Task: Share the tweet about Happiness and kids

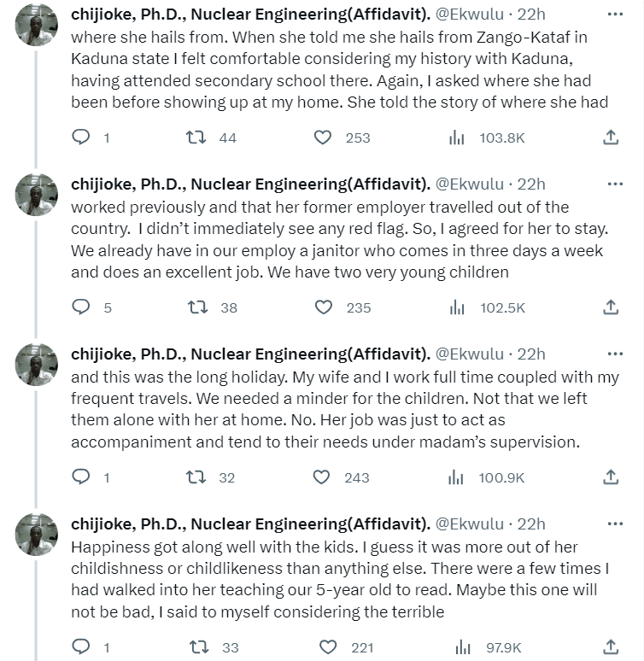Action: coord(611,647)
